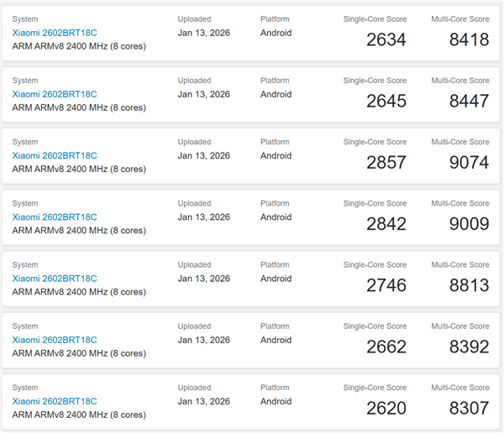
Task: Click the multi-core score 9074
Action: point(469,162)
